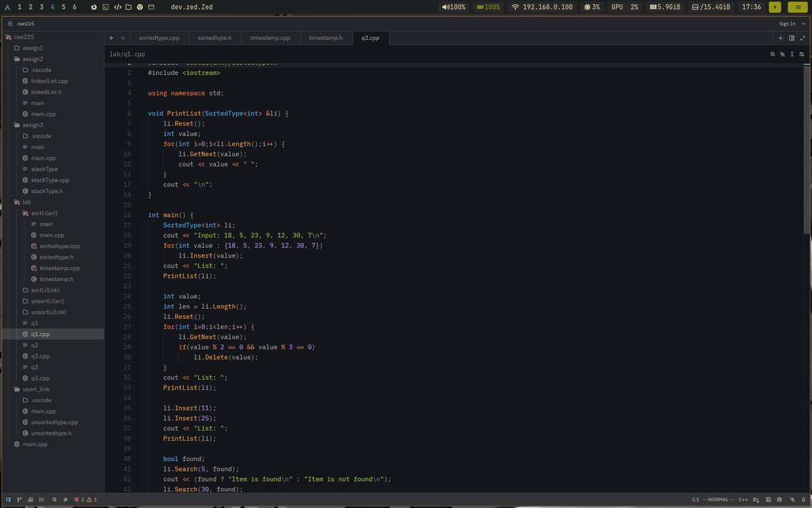This screenshot has width=812, height=508.
Task: Switch to workspace 4
Action: pyautogui.click(x=53, y=7)
